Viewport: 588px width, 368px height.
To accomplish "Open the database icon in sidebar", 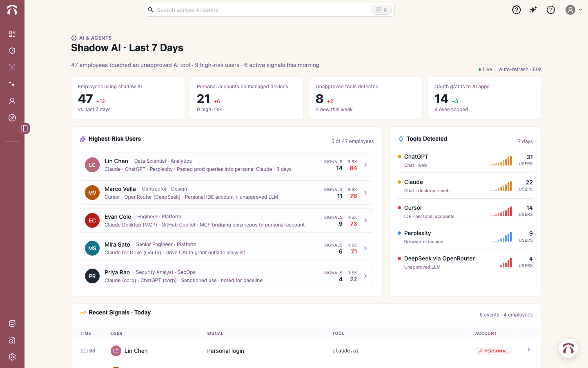I will (x=12, y=323).
